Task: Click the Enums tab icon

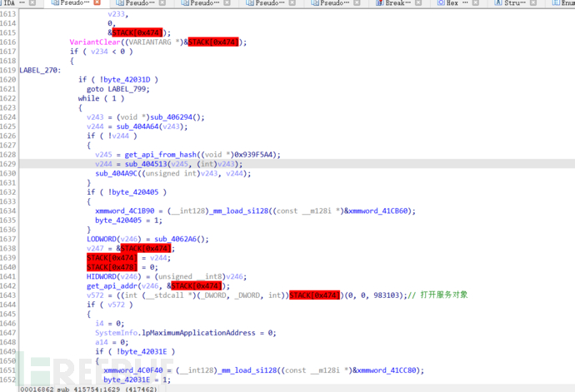Action: coord(556,3)
